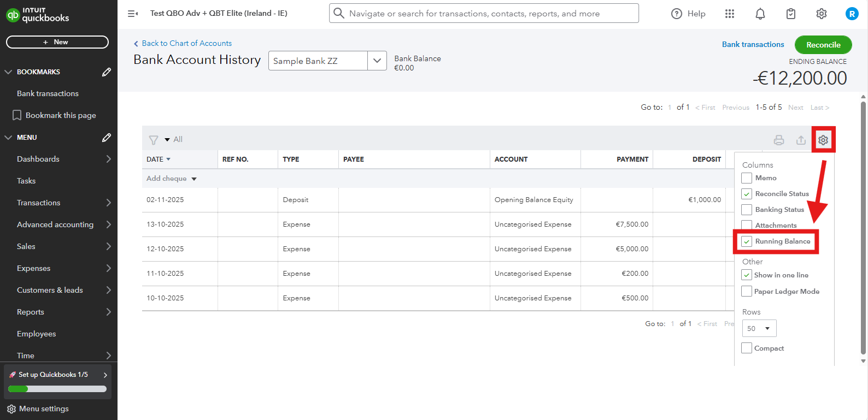Open the notifications bell
Screen dimensions: 868x420
coord(760,14)
